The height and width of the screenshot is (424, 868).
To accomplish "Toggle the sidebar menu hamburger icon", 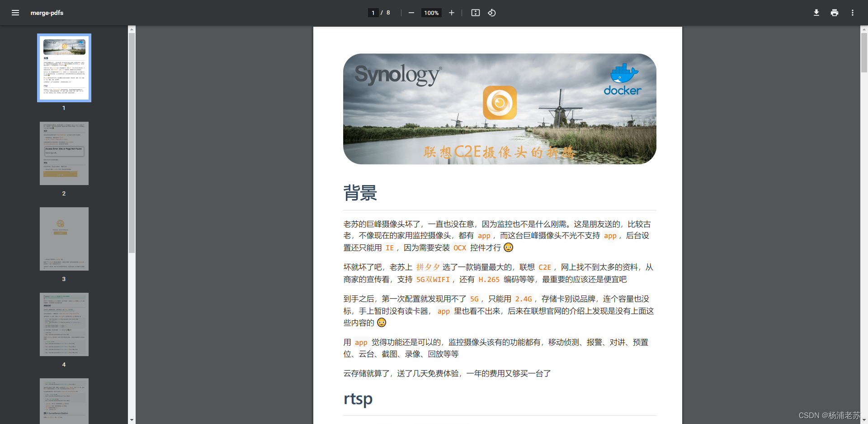I will 15,13.
